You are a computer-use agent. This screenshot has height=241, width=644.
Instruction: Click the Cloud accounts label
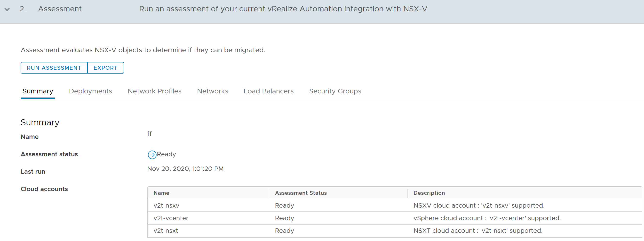tap(44, 189)
